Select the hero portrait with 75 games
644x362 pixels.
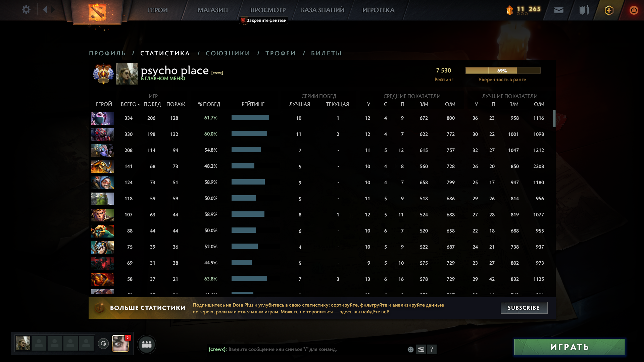pyautogui.click(x=102, y=247)
